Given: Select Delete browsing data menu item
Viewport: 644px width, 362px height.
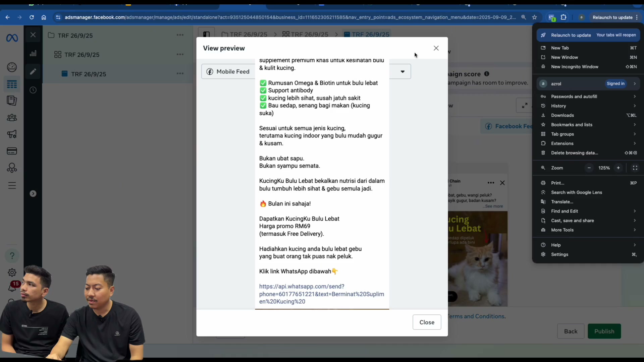Looking at the screenshot, I should point(588,153).
